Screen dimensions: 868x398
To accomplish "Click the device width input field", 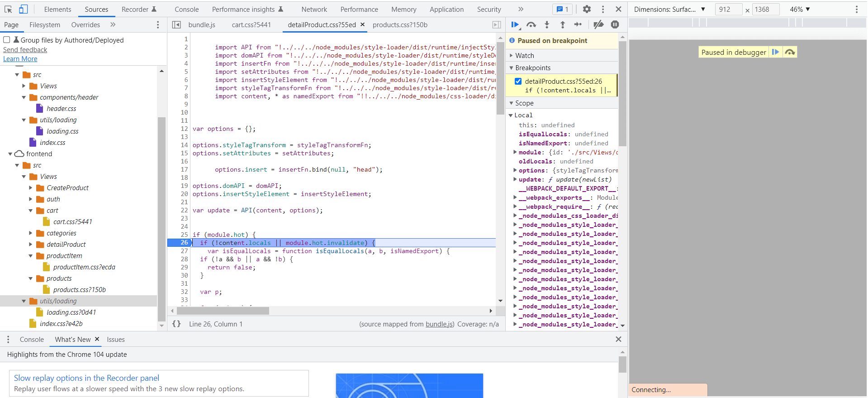I will pos(728,9).
